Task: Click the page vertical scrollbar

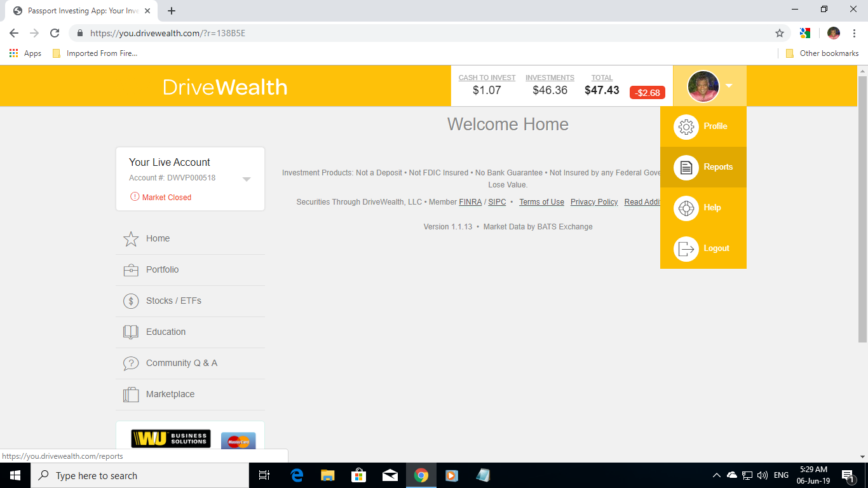Action: point(862,210)
